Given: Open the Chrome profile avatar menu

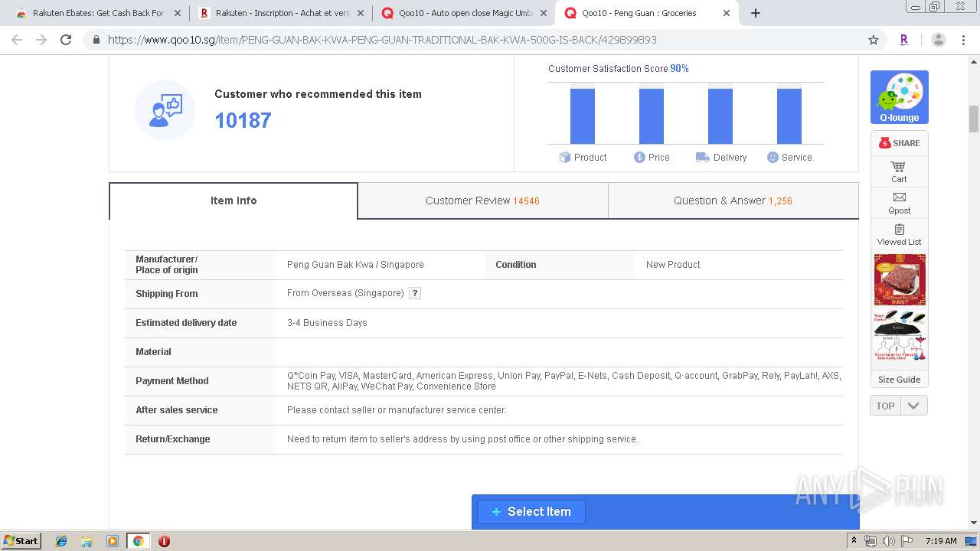Looking at the screenshot, I should (938, 40).
